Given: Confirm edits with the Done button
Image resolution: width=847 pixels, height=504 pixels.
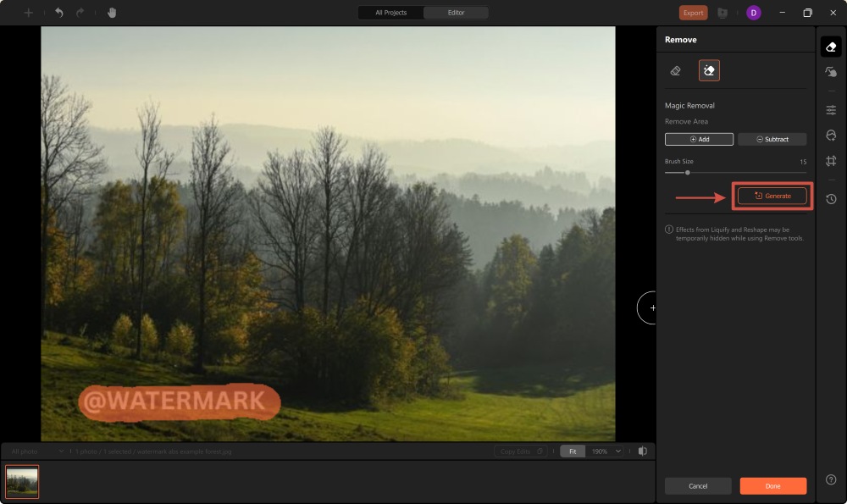Looking at the screenshot, I should click(x=772, y=485).
